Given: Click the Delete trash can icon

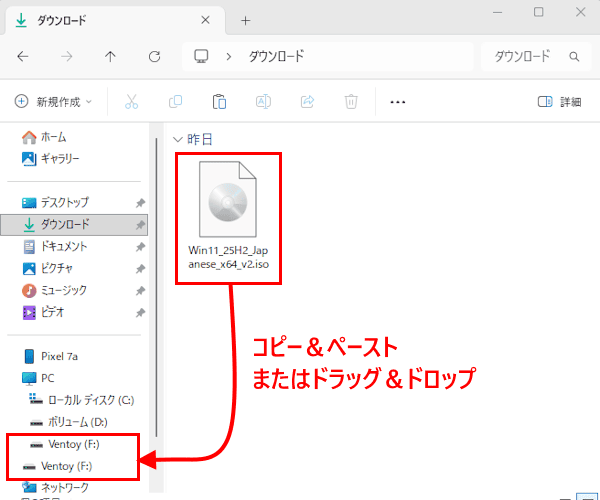Looking at the screenshot, I should point(351,102).
